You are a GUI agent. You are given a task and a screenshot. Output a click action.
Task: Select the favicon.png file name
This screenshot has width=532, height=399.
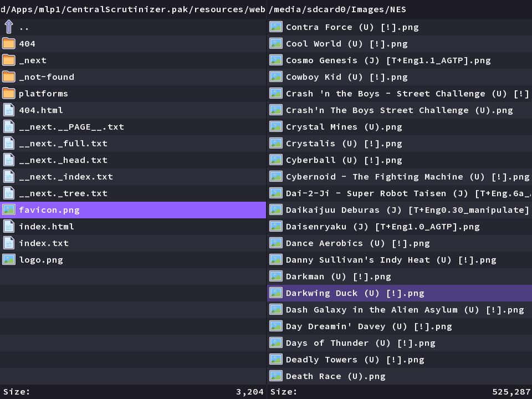pos(49,210)
